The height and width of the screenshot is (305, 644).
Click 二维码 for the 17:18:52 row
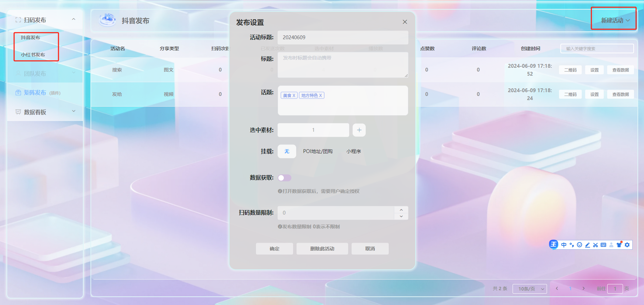click(570, 70)
